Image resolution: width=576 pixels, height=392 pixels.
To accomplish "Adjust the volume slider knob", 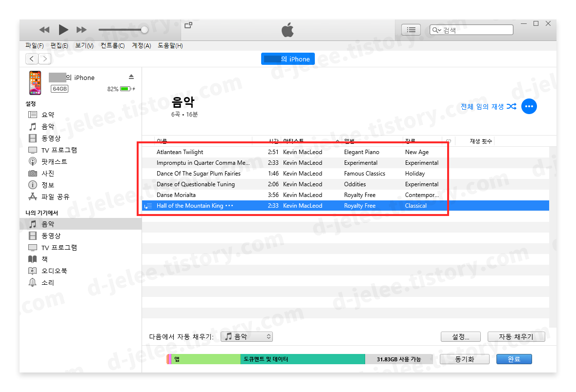I will click(144, 30).
